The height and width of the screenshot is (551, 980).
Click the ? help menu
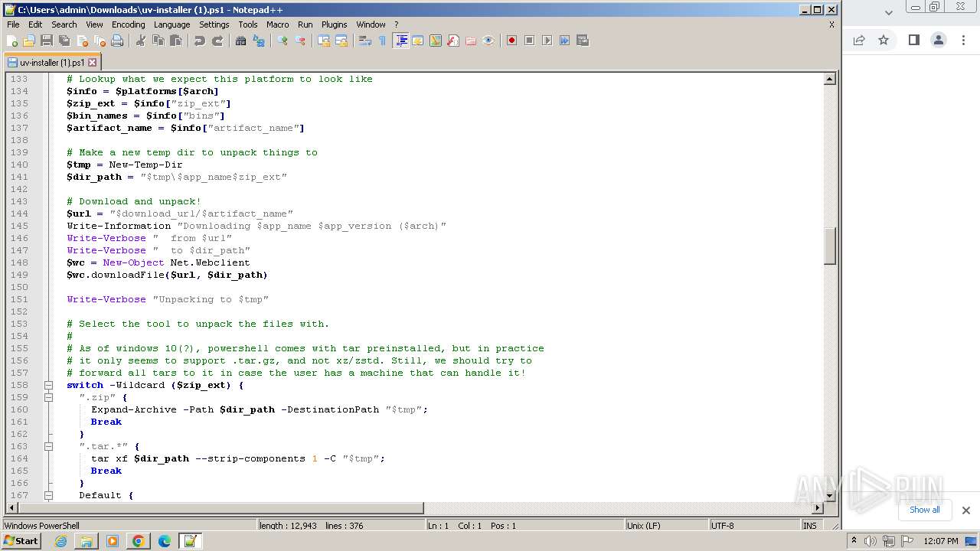[396, 24]
